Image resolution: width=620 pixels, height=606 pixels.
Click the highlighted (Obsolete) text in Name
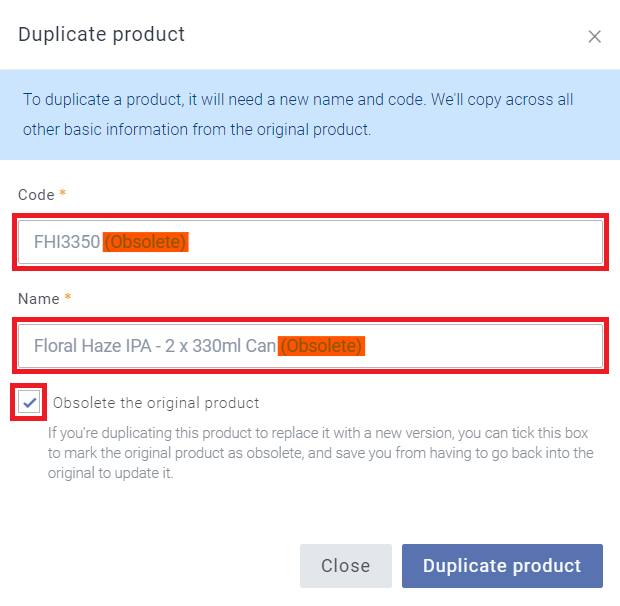[x=321, y=346]
